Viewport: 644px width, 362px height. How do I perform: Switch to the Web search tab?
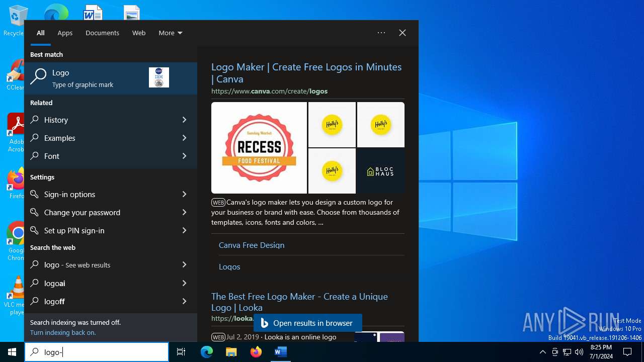point(139,33)
